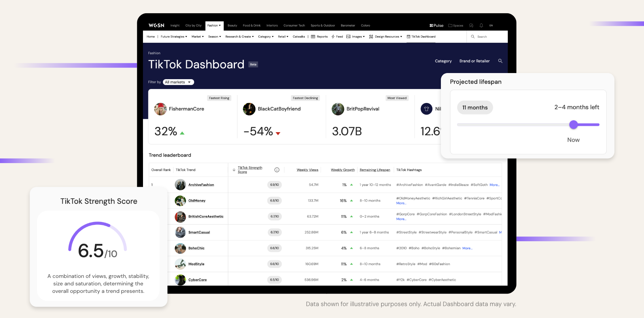Open the BritPopRevival avatar
Image resolution: width=644 pixels, height=318 pixels.
point(338,109)
